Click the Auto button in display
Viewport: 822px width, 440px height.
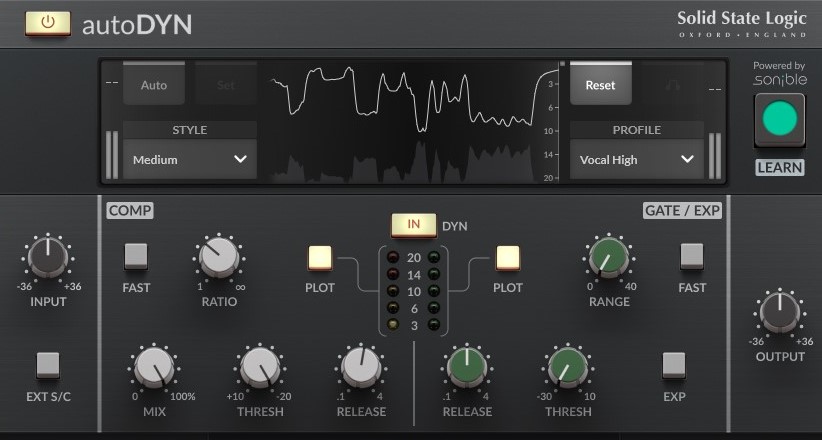(x=154, y=85)
